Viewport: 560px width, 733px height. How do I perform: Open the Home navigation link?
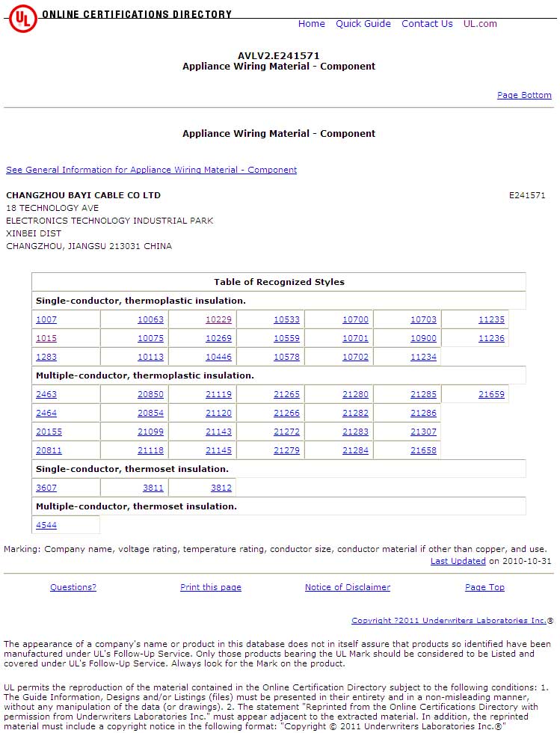(x=311, y=24)
